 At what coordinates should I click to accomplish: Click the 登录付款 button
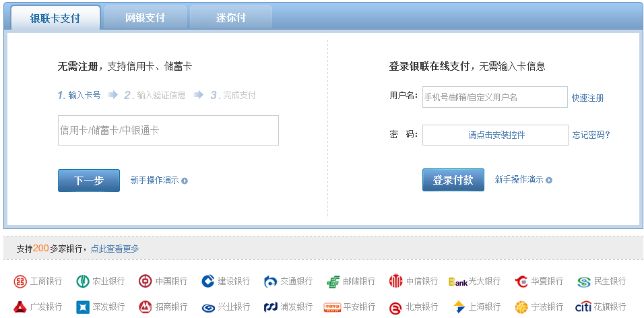click(x=453, y=180)
